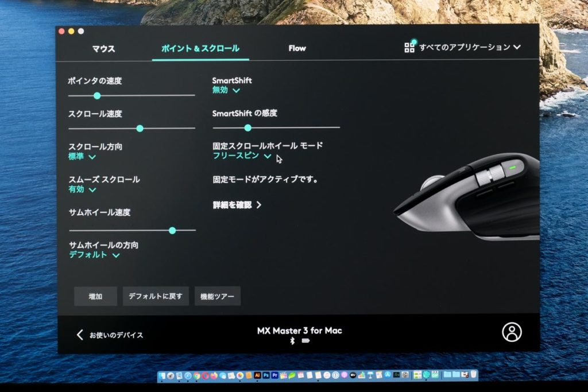
Task: Open the サムホイールの方向 デフォルト dropdown
Action: tap(94, 255)
